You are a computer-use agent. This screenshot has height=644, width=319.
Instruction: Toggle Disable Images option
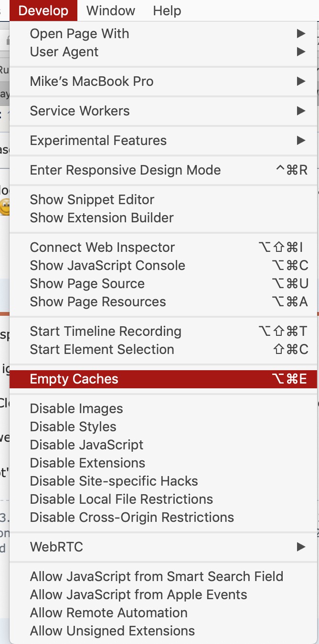(163, 409)
